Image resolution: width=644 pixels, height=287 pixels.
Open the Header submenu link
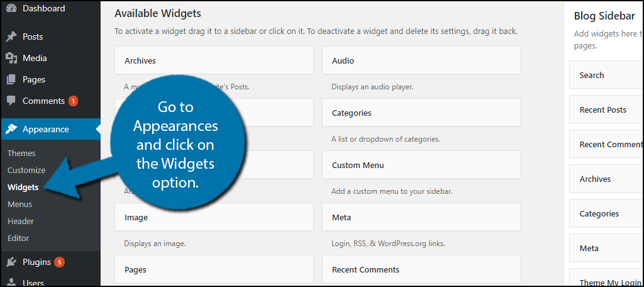[x=21, y=221]
